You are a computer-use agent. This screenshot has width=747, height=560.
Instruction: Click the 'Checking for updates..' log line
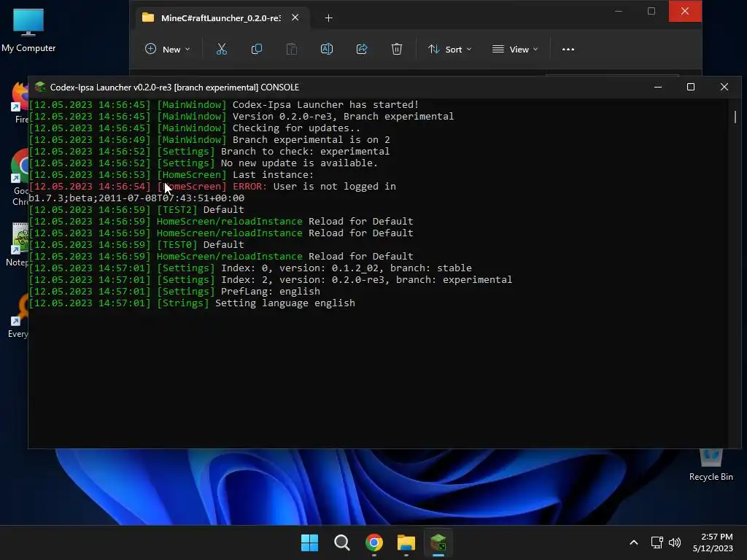click(194, 128)
